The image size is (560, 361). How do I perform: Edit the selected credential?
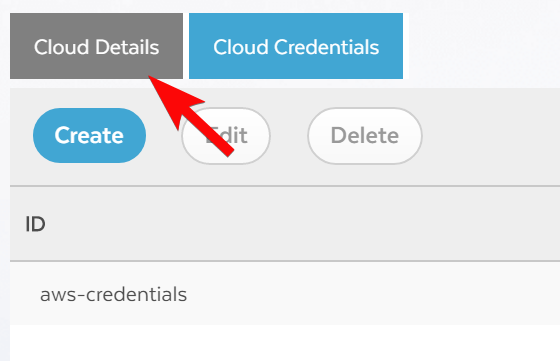point(226,136)
